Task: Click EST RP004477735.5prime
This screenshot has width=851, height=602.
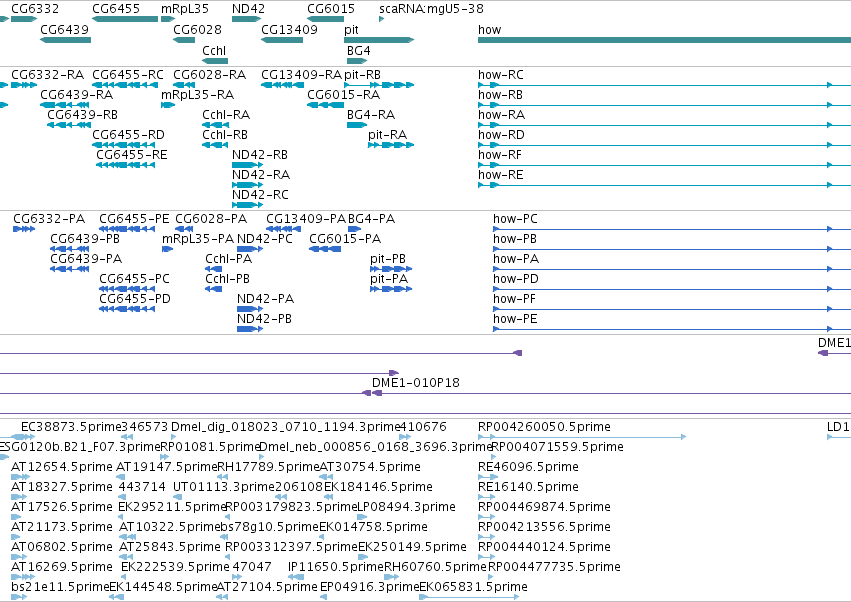Action: pyautogui.click(x=554, y=567)
